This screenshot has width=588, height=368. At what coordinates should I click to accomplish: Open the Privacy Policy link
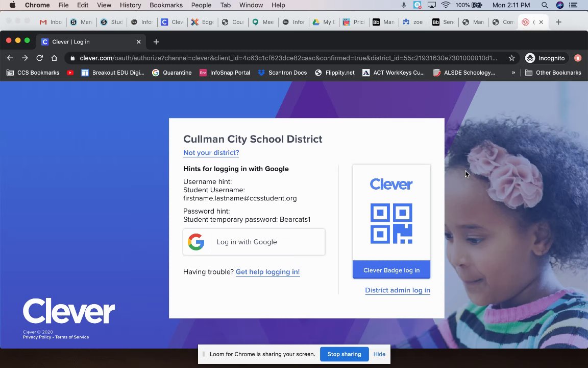(x=37, y=337)
